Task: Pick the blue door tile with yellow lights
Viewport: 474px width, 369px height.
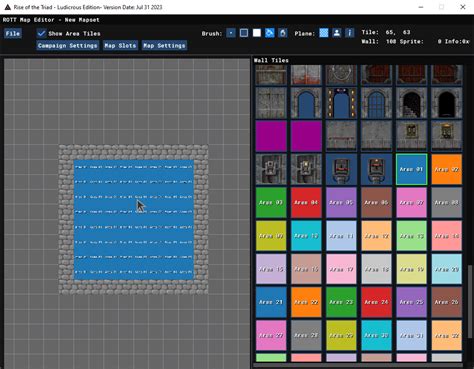Action: (x=341, y=103)
